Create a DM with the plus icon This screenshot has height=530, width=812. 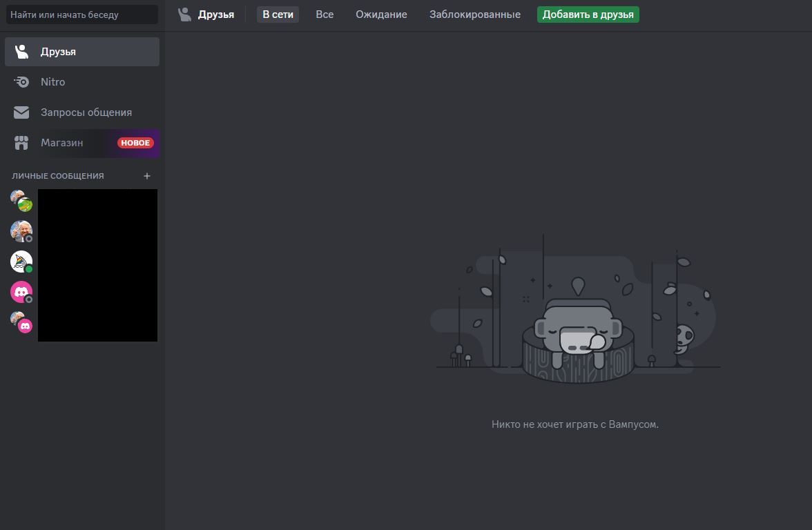click(147, 176)
